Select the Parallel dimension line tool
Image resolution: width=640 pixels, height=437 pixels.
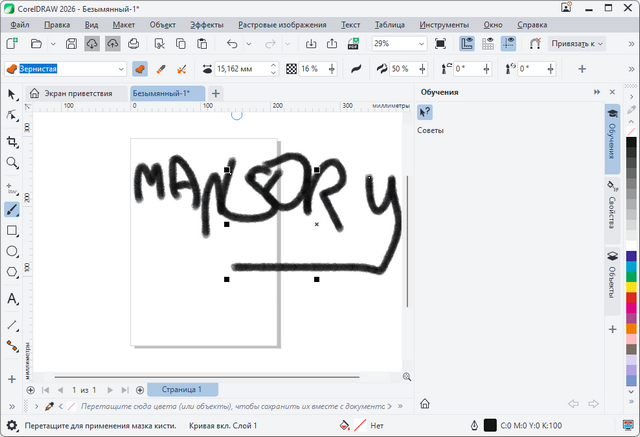12,325
